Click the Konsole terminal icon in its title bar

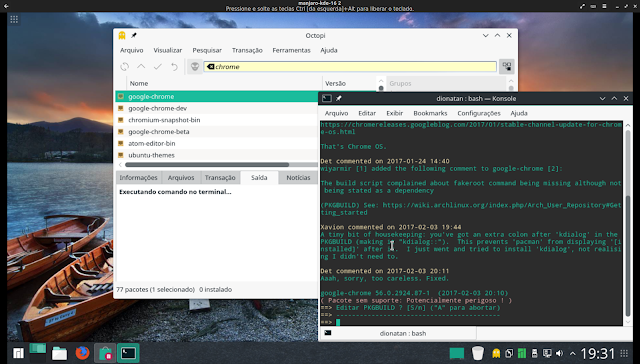click(327, 98)
